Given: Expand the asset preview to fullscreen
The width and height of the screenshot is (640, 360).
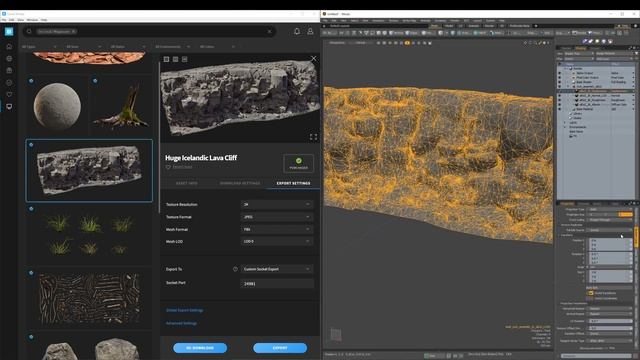Looking at the screenshot, I should [x=313, y=137].
